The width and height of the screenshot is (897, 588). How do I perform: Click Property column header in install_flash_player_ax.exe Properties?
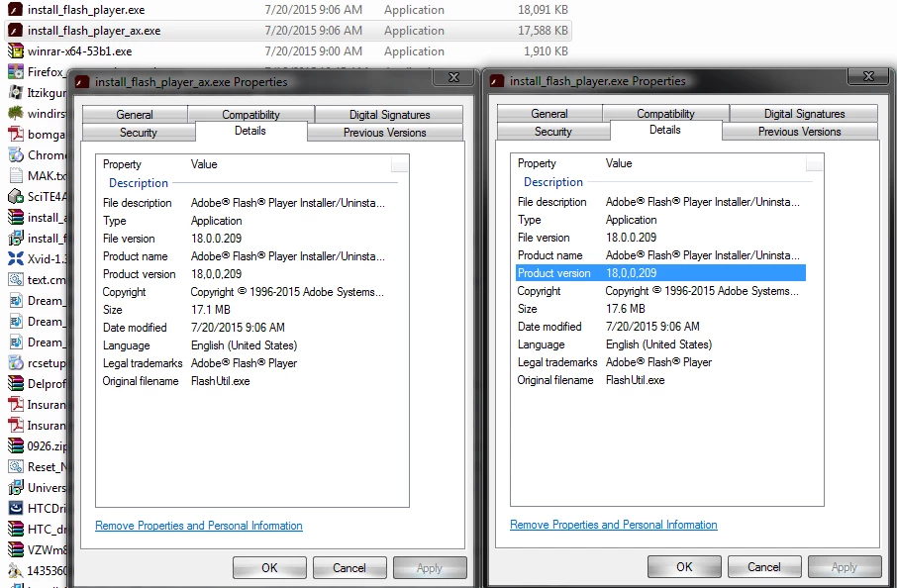pyautogui.click(x=122, y=164)
